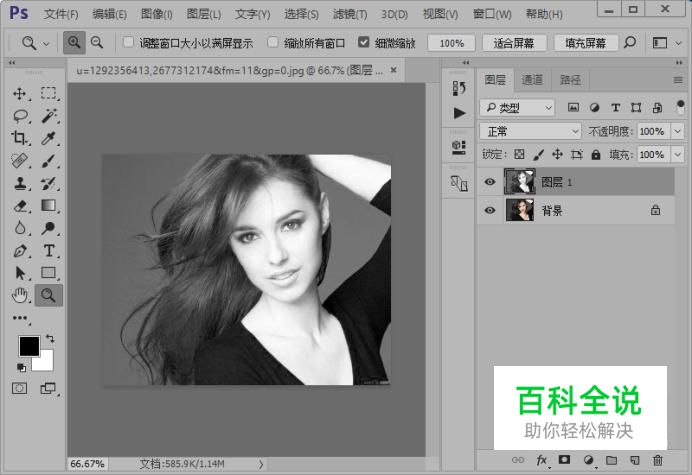Reset default foreground and background colors

(x=21, y=367)
